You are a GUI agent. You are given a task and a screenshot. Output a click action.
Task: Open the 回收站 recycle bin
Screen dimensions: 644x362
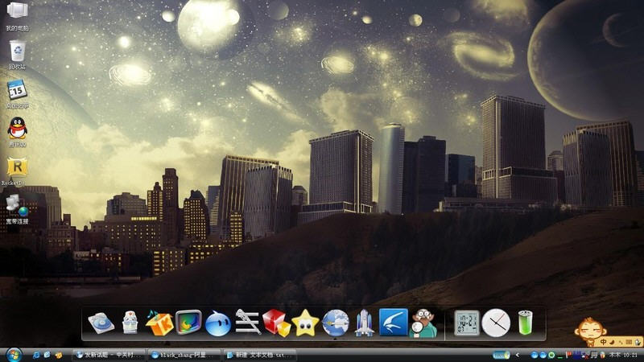[16, 52]
